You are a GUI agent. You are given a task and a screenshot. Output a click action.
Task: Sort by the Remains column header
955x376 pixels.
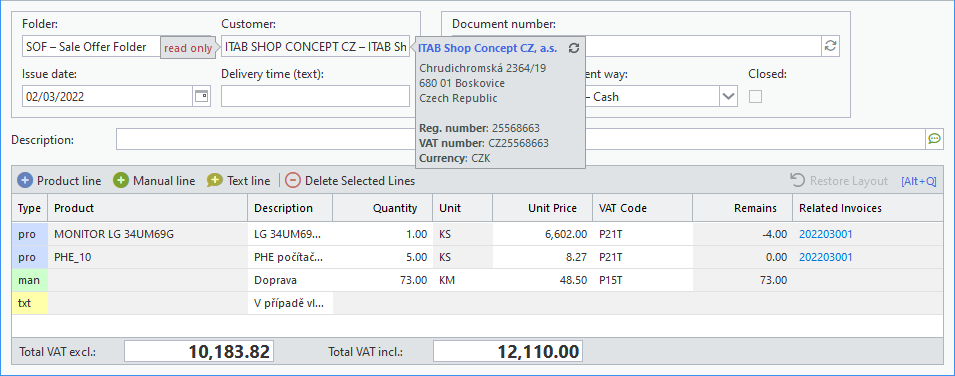(742, 208)
